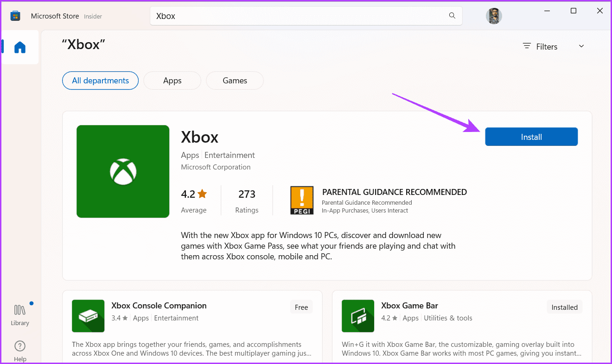Click the 3.4 star rating on Console Companion
612x364 pixels.
click(x=119, y=318)
